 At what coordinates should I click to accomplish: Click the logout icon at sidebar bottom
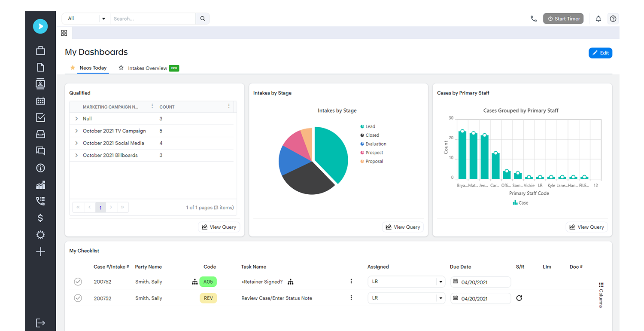click(40, 323)
